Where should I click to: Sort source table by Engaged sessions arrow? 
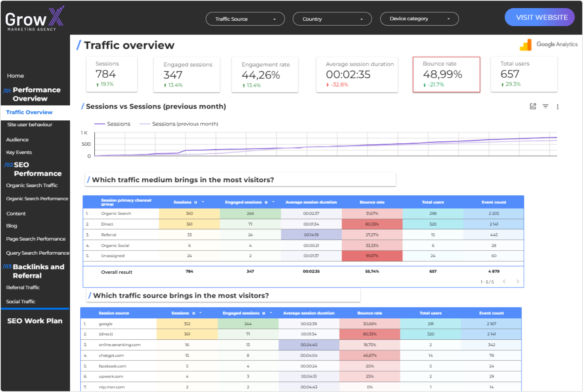[x=271, y=313]
